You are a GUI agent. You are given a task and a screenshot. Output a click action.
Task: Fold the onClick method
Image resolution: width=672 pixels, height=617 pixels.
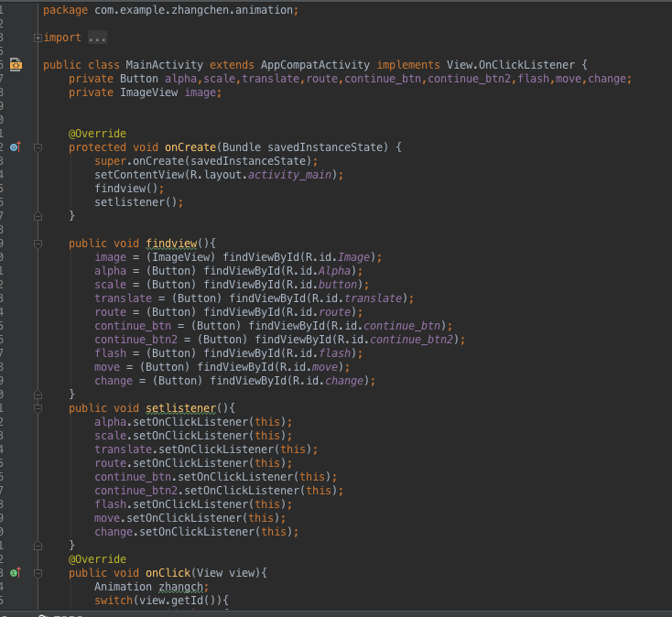pyautogui.click(x=38, y=572)
